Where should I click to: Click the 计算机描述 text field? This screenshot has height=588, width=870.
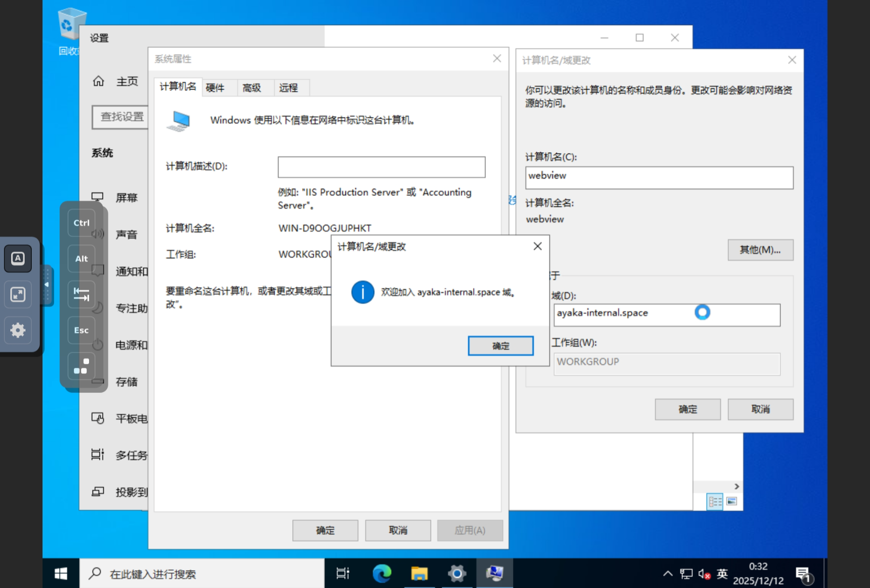coord(381,167)
